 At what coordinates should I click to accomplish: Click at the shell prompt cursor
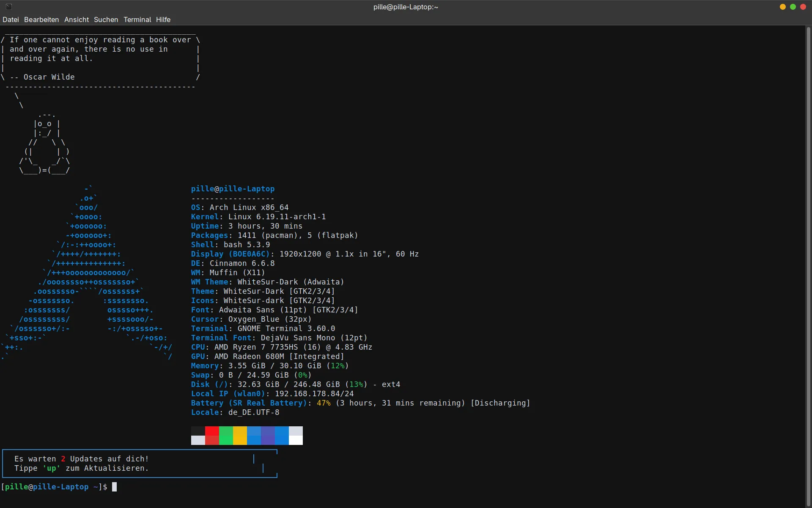click(114, 487)
